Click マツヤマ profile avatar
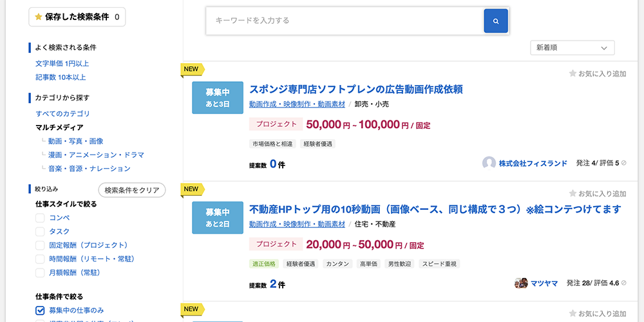The image size is (644, 322). pos(521,283)
